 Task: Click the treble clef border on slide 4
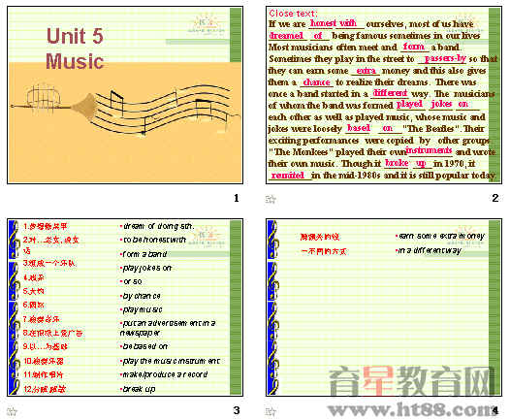(272, 307)
